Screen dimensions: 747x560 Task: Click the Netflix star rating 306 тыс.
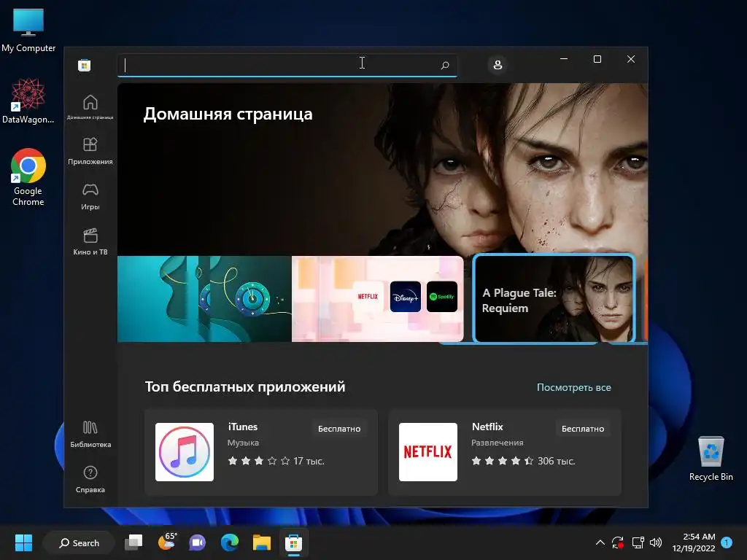(x=523, y=461)
